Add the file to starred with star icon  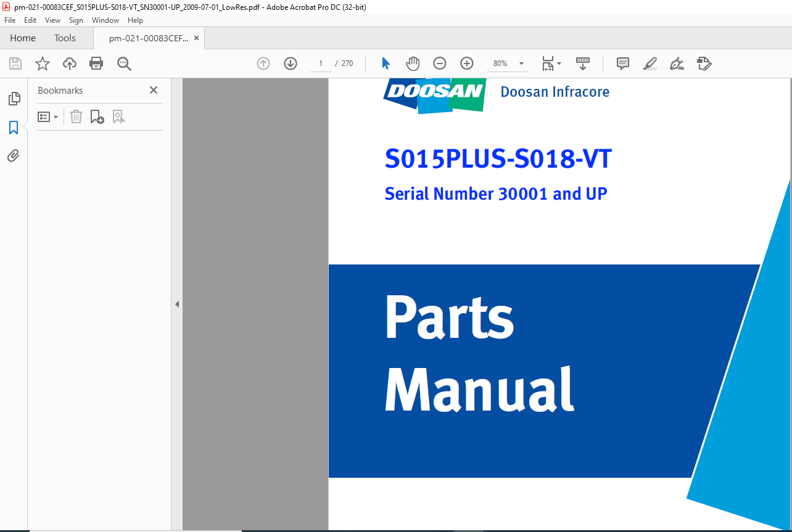(x=43, y=63)
